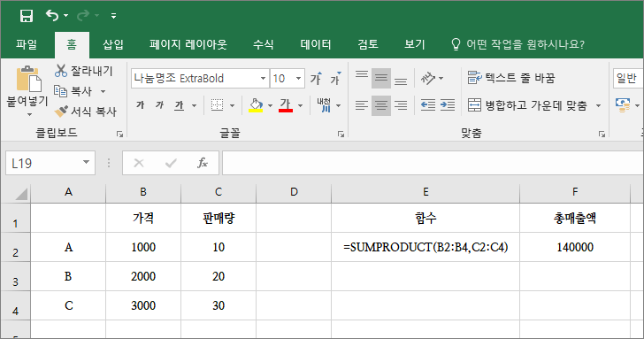644x339 pixels.
Task: Toggle left text alignment
Action: [x=362, y=105]
